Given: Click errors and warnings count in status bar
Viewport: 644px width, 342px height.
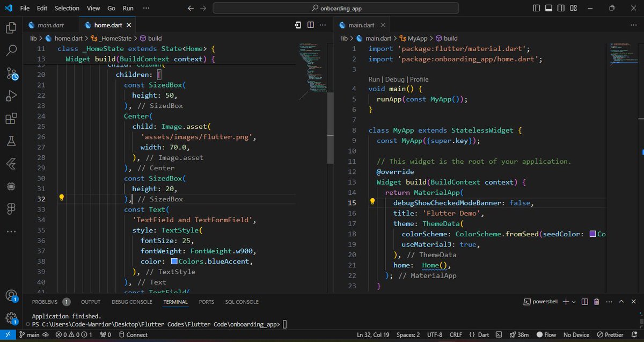Looking at the screenshot, I should [x=74, y=335].
